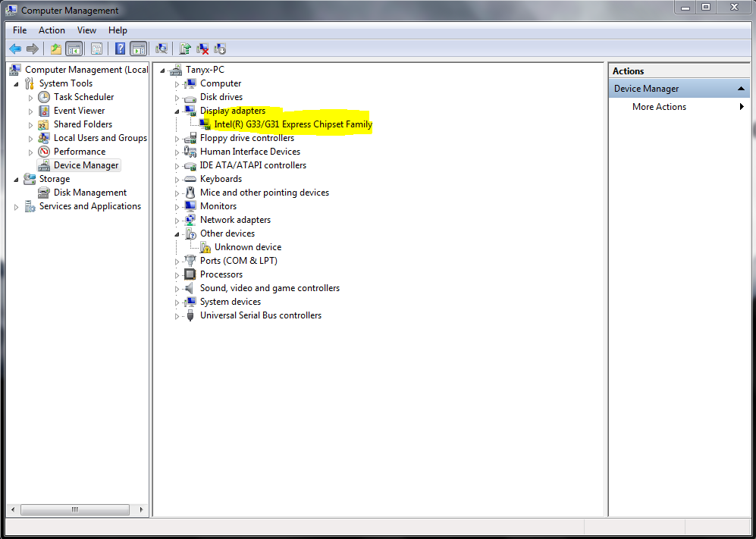Open the View menu

tap(86, 30)
